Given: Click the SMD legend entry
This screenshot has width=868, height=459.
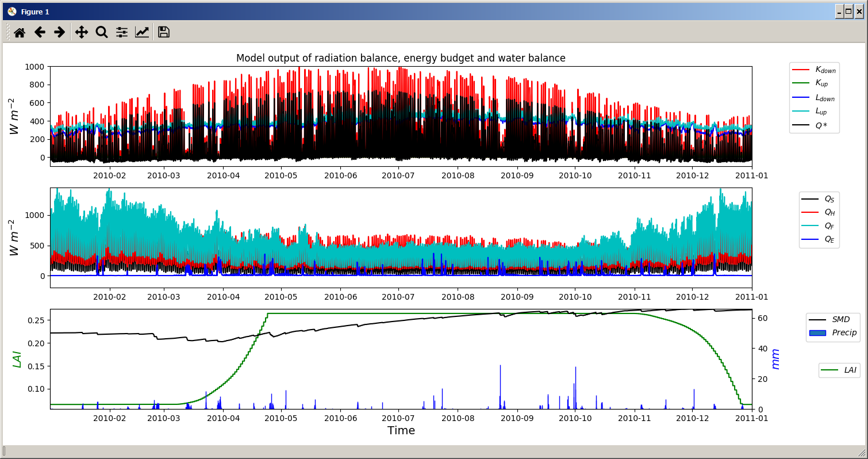Looking at the screenshot, I should (834, 319).
